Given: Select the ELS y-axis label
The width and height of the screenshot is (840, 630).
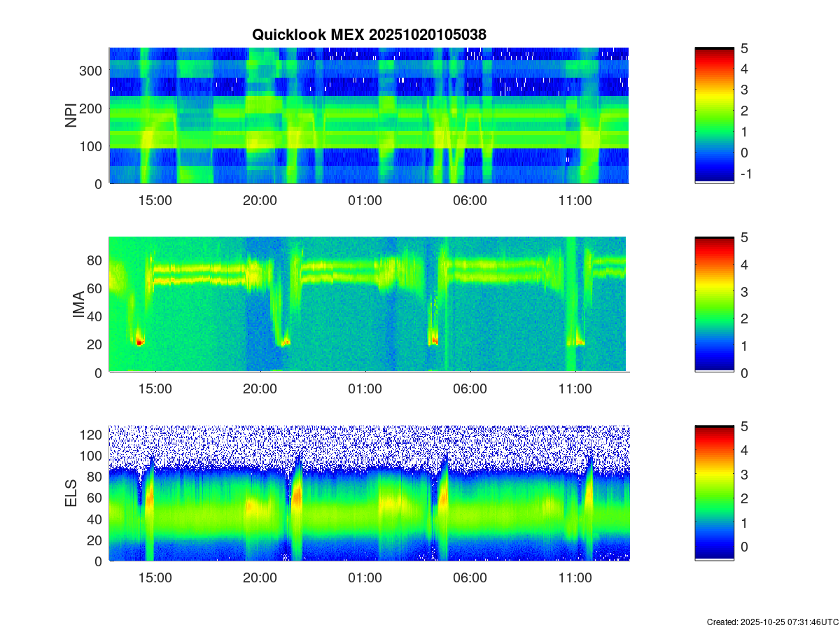Looking at the screenshot, I should (71, 493).
